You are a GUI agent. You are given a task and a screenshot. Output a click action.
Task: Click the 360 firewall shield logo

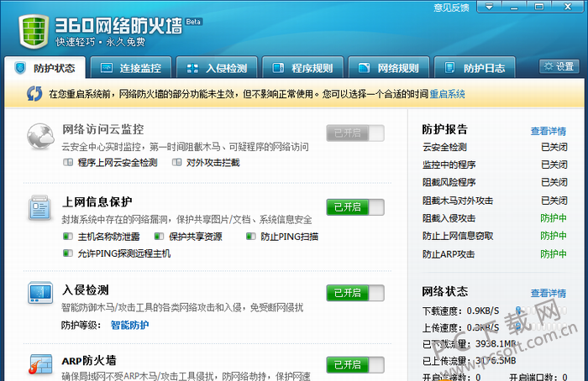[x=34, y=31]
